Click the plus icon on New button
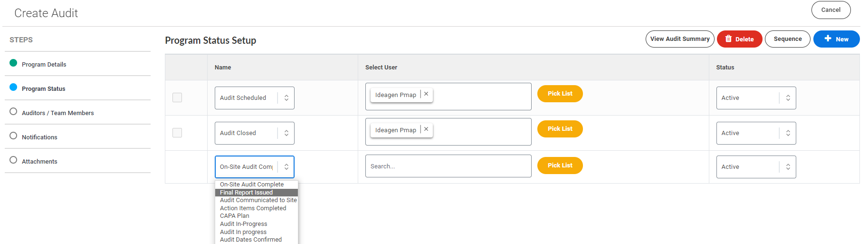This screenshot has height=244, width=868. [x=828, y=39]
